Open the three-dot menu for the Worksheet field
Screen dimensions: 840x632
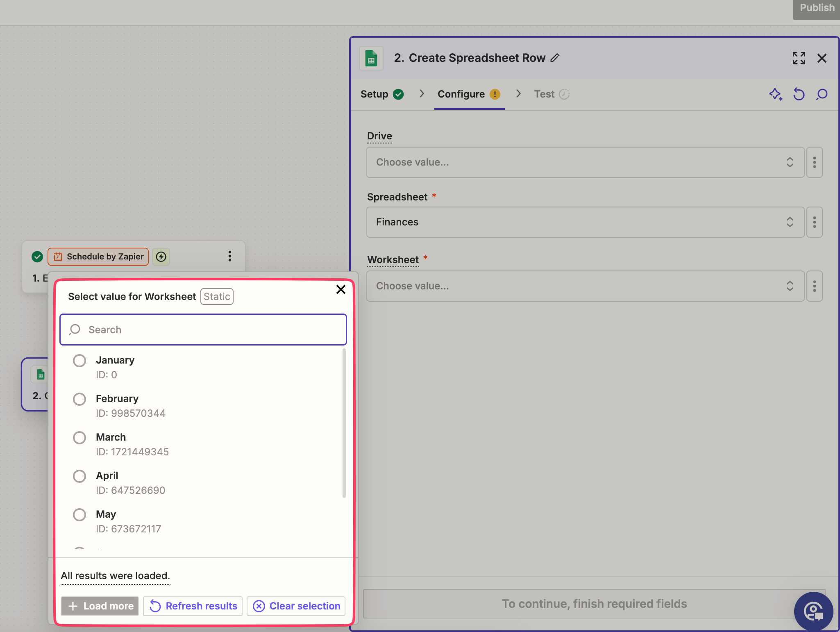click(x=814, y=286)
